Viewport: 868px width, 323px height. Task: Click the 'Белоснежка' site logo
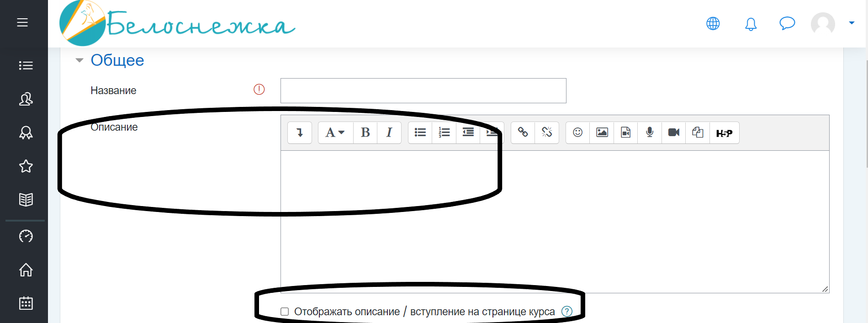coord(177,24)
